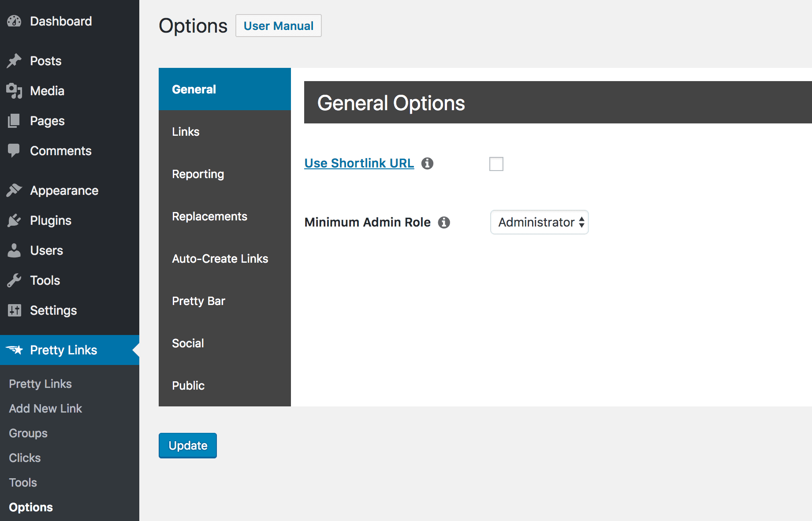Open the User Manual
Viewport: 812px width, 521px height.
pos(278,26)
